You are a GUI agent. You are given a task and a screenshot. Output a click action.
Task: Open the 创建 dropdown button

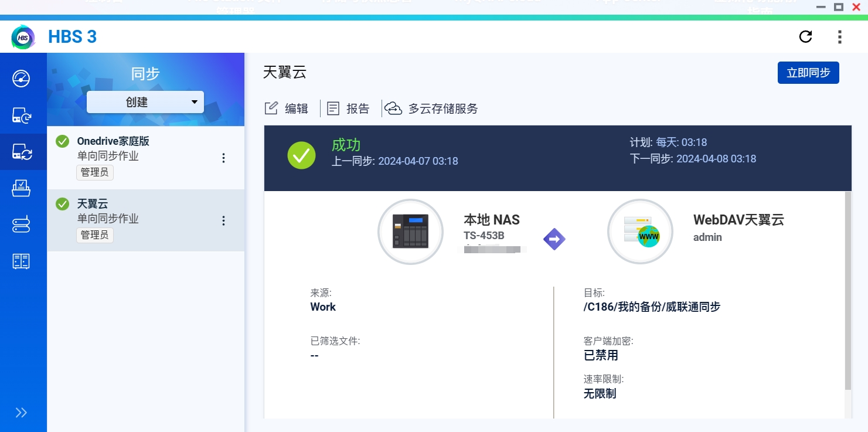(145, 102)
